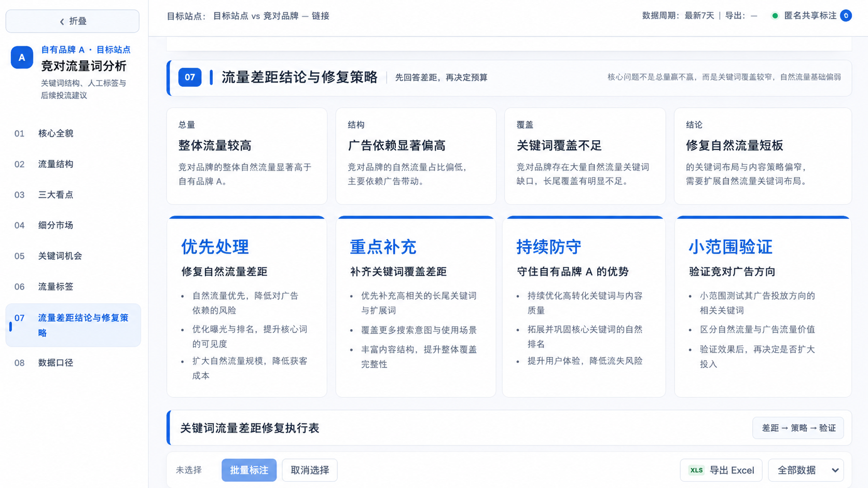Click the 广告依赖显著偏高 summary title
Screen dimensions: 868x488
click(396, 146)
